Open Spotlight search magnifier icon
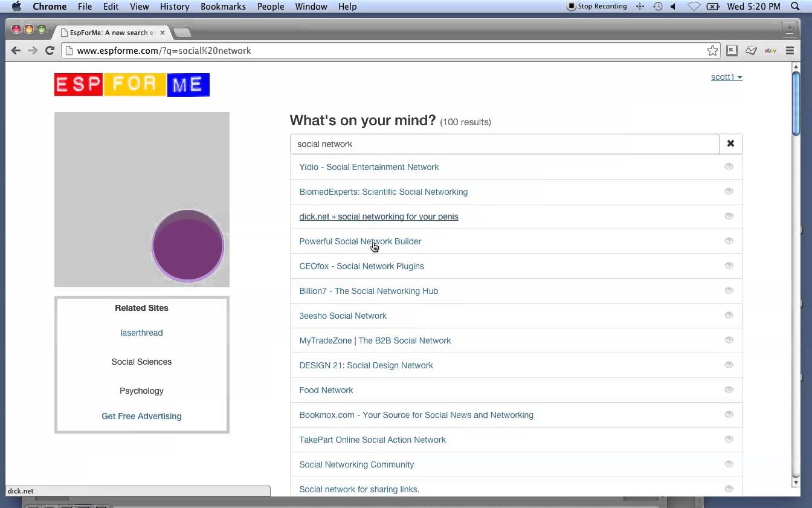 pyautogui.click(x=795, y=7)
